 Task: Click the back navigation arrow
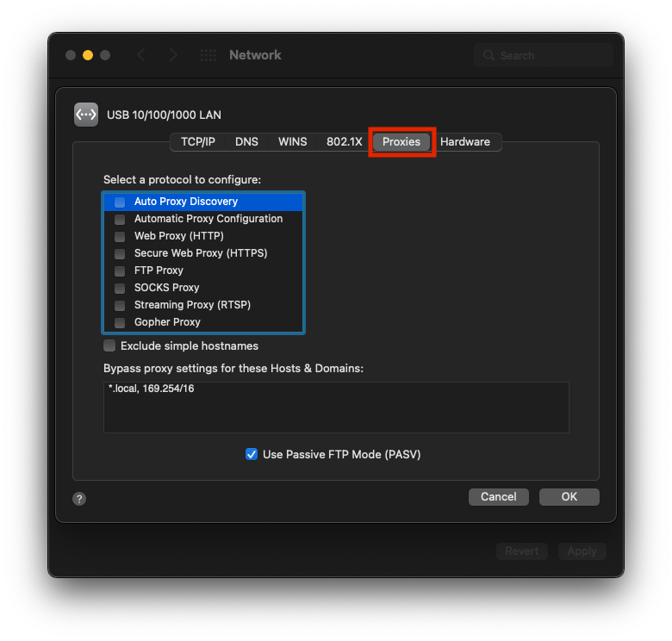141,55
